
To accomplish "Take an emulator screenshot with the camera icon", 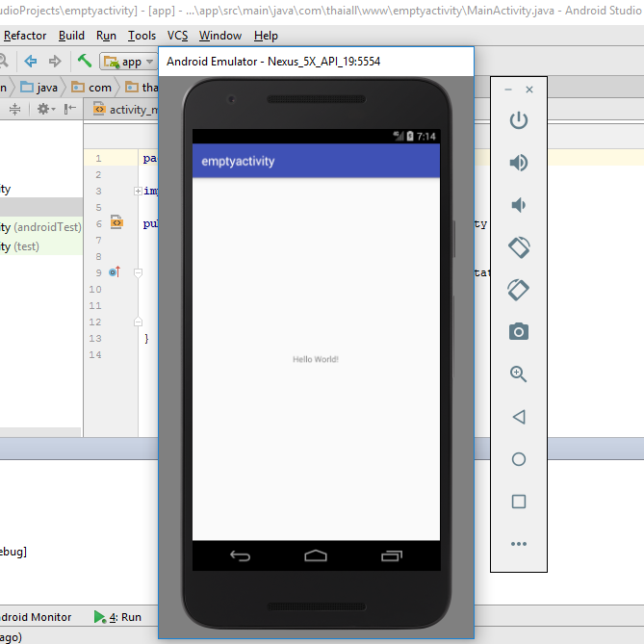I will pos(519,331).
